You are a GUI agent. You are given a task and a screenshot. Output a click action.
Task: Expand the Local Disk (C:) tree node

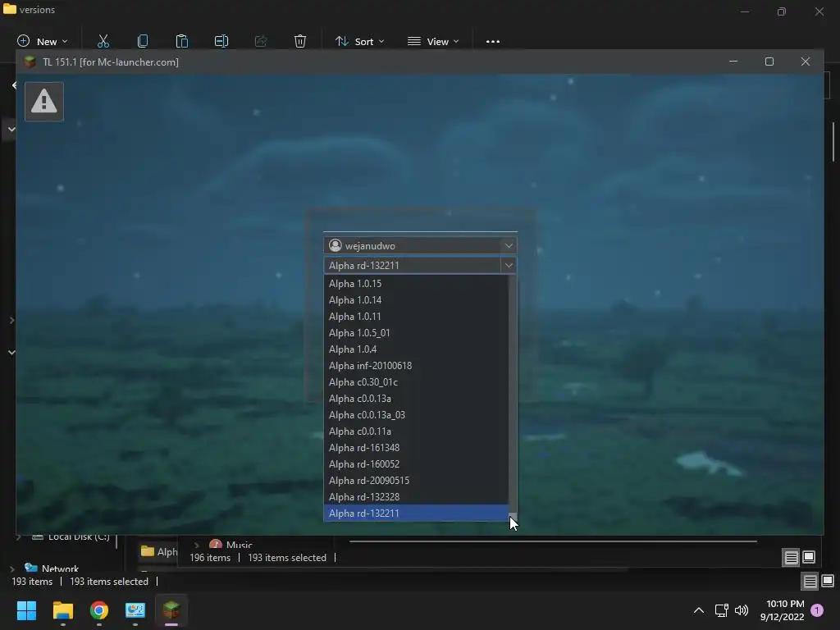coord(19,536)
